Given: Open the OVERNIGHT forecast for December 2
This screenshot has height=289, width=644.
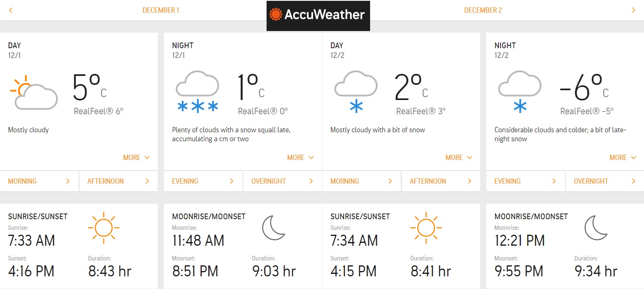Looking at the screenshot, I should [x=605, y=181].
